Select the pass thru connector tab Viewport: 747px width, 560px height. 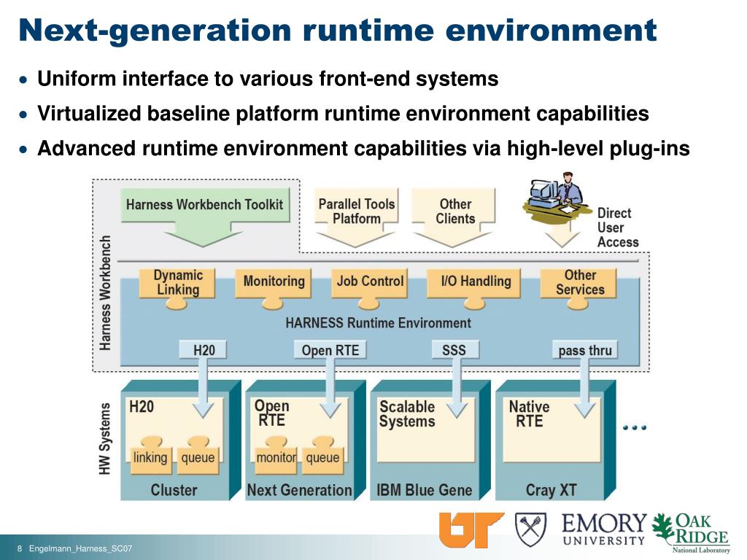(x=584, y=350)
